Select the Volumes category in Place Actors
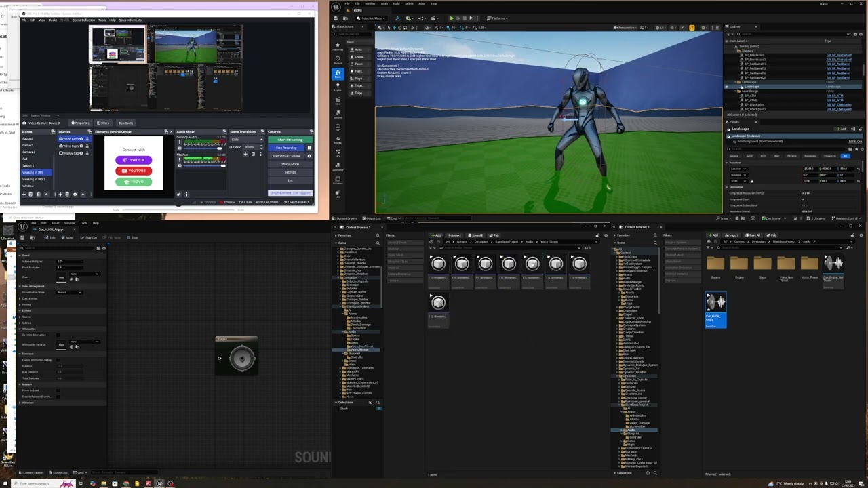868x488 pixels. tap(338, 181)
